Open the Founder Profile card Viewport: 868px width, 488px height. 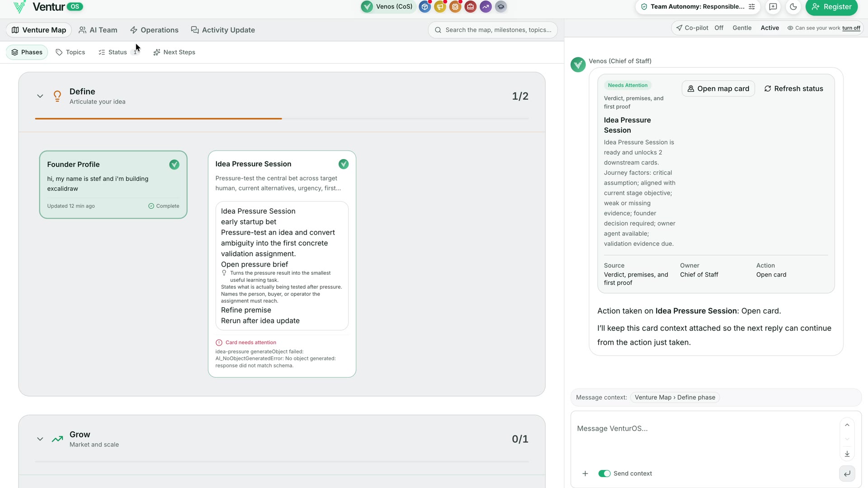[x=113, y=185]
